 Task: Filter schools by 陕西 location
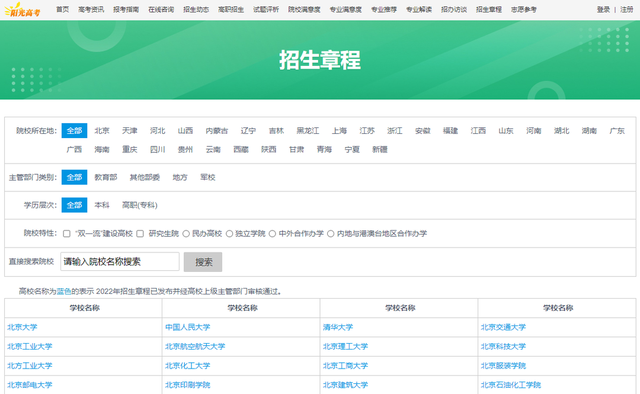pyautogui.click(x=269, y=149)
